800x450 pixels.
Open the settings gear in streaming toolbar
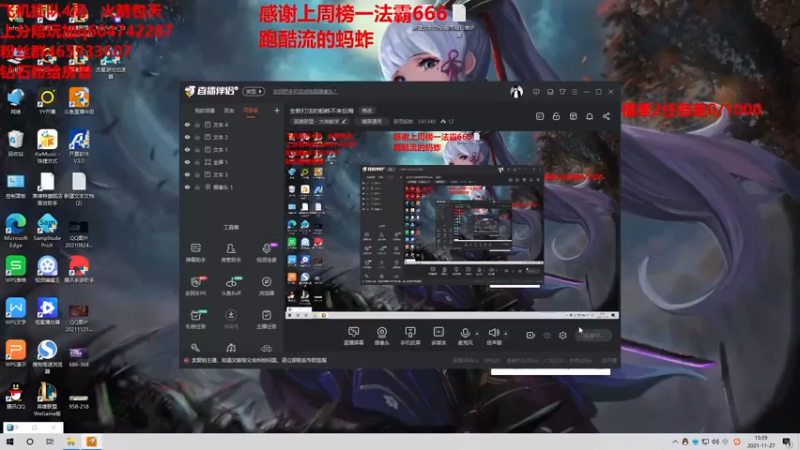(563, 335)
